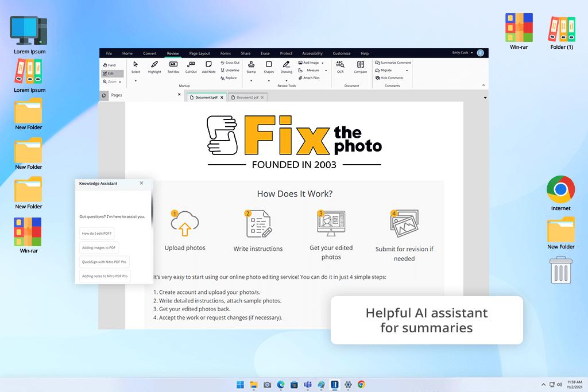Expand the Drawing options arrow
The image size is (588, 392).
pos(287,81)
